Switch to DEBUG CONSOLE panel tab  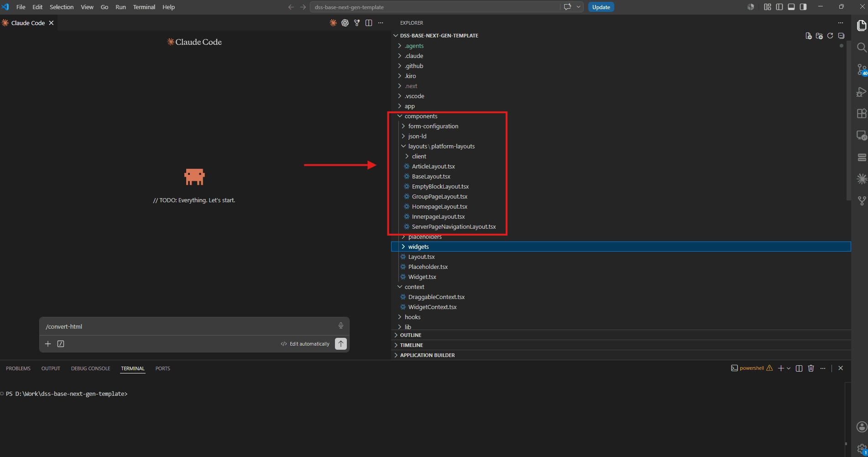90,368
